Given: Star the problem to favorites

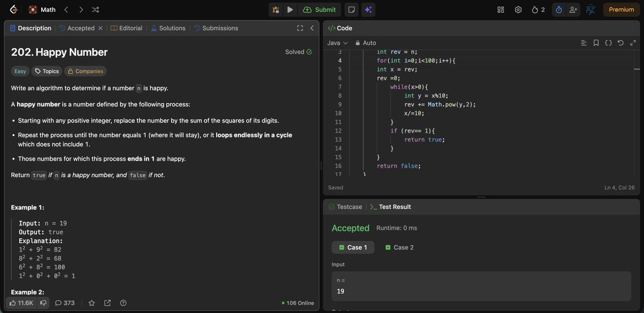Looking at the screenshot, I should pyautogui.click(x=92, y=303).
